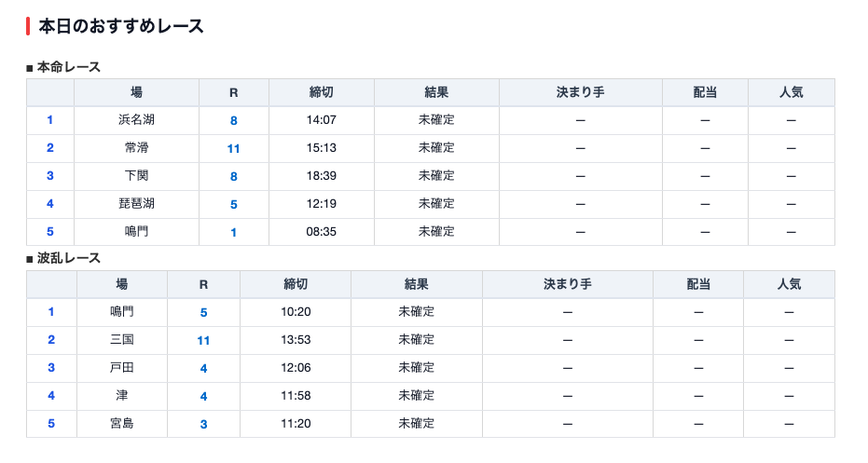The image size is (868, 463).
Task: Click 配当 column header in 波乱レース table
Action: pos(698,284)
